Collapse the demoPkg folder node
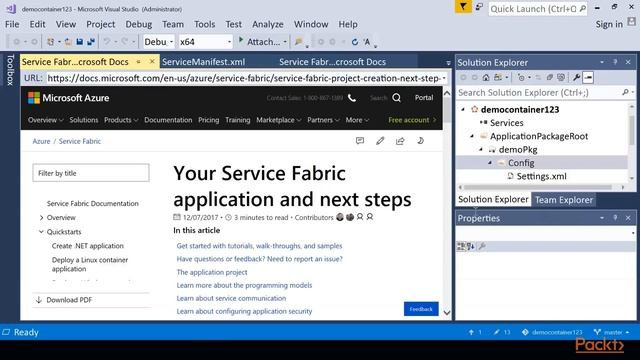This screenshot has height=360, width=640. [x=481, y=150]
